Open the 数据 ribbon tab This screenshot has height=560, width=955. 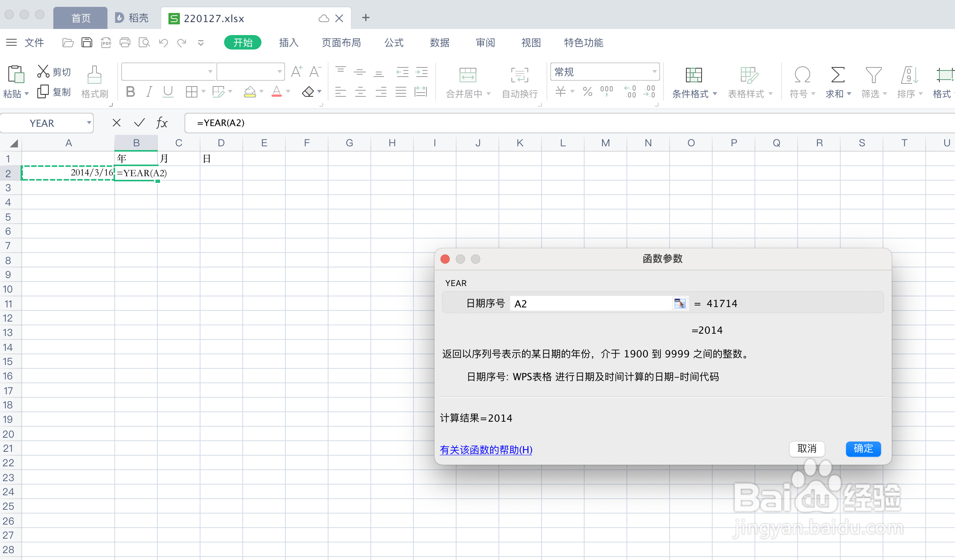click(x=439, y=42)
